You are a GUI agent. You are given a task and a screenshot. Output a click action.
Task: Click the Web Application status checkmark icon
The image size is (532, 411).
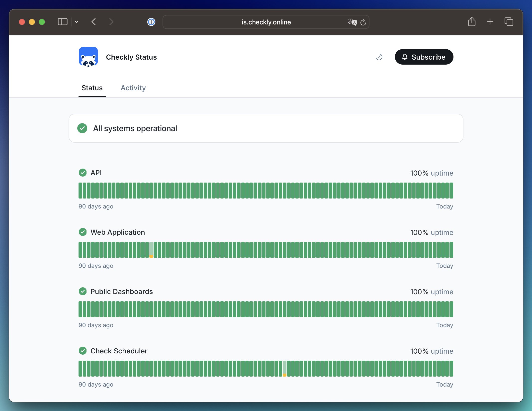click(x=83, y=232)
